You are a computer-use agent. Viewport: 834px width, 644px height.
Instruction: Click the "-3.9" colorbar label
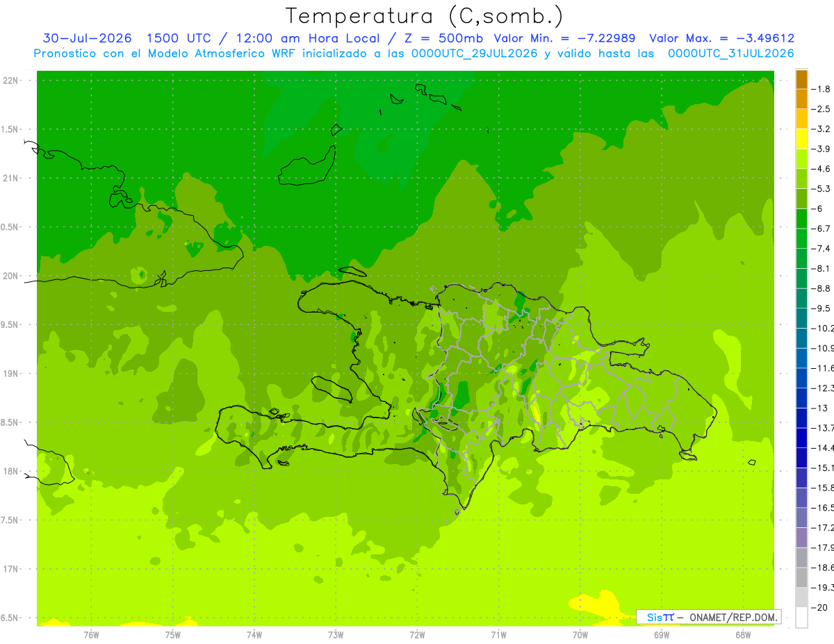(821, 149)
